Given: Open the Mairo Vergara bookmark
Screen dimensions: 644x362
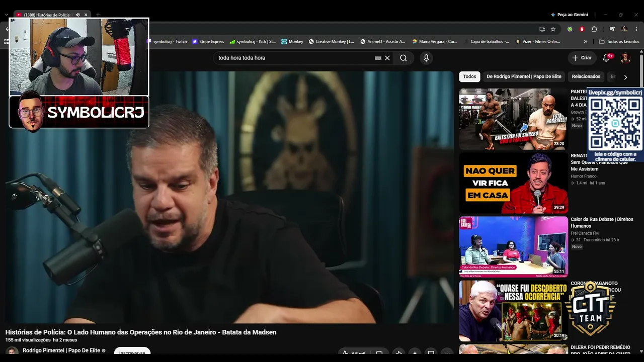Looking at the screenshot, I should [x=435, y=42].
